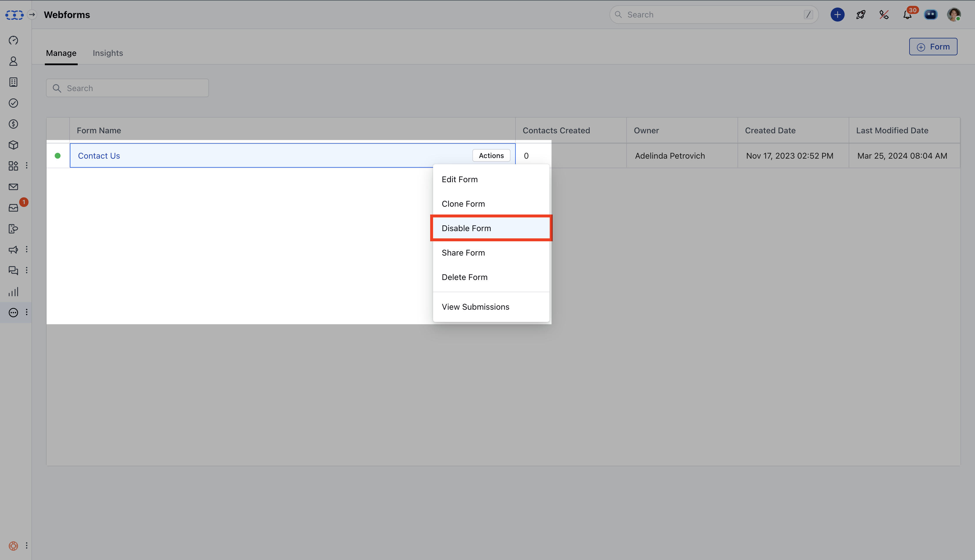Click the add Form button

pos(933,47)
